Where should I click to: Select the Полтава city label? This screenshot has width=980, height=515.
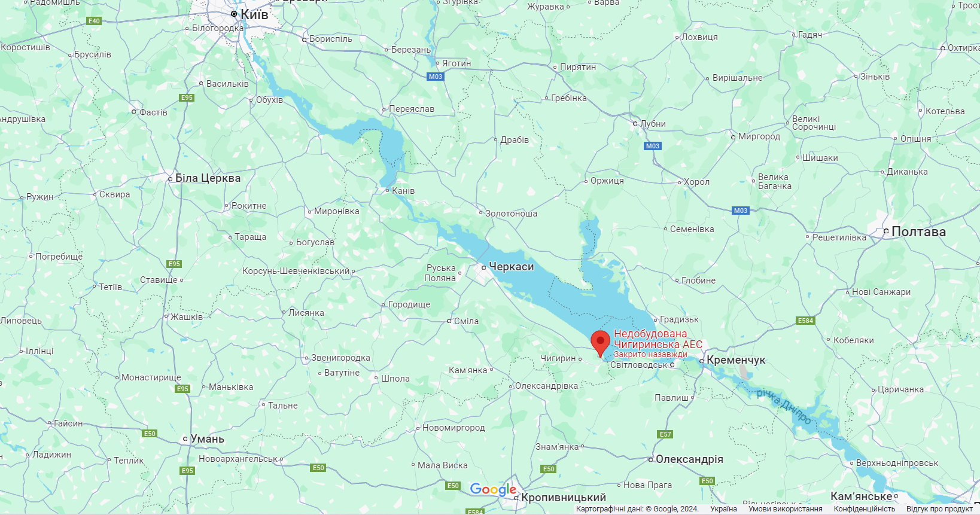pyautogui.click(x=918, y=231)
